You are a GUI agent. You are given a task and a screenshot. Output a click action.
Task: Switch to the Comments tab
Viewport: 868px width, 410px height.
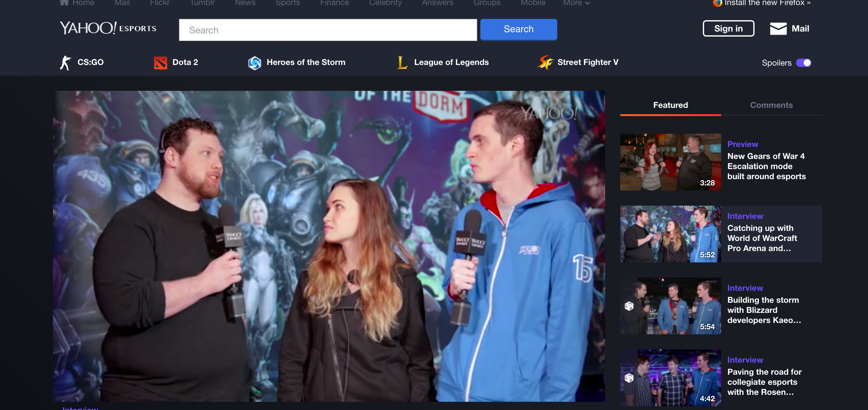pyautogui.click(x=771, y=105)
